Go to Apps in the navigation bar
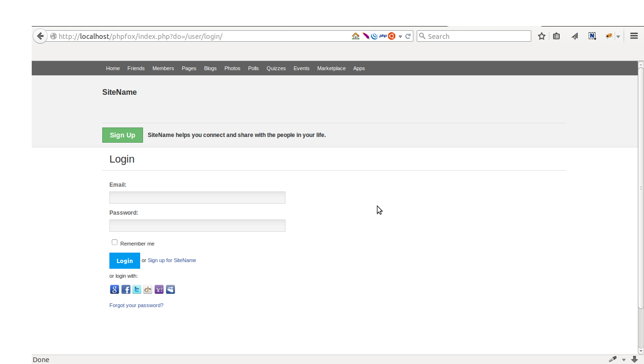The image size is (644, 364). coord(359,68)
